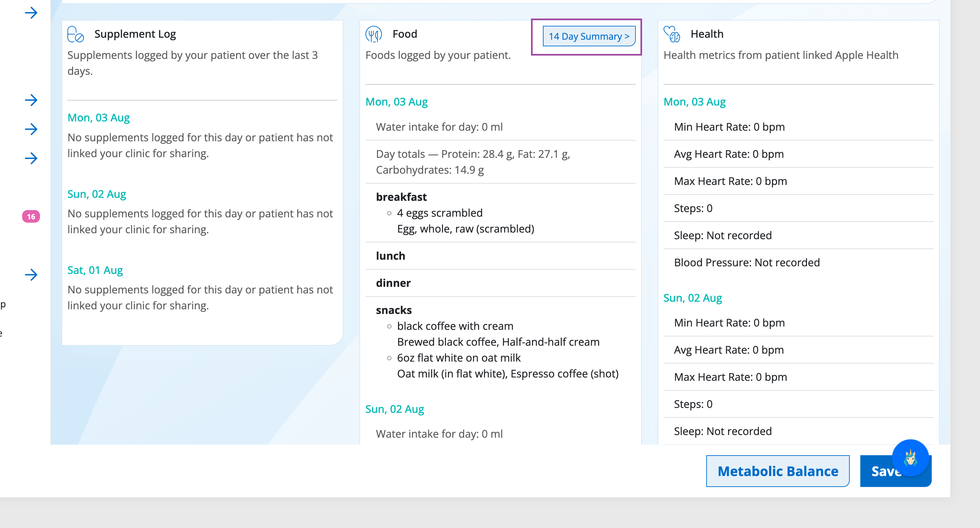Select Sat, 01 Aug supplement date
The width and height of the screenshot is (980, 528).
coord(95,270)
